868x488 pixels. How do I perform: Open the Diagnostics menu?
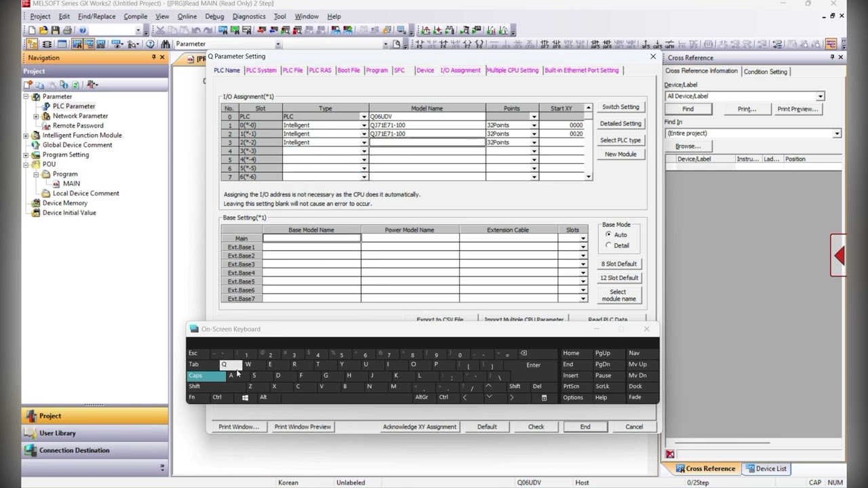coord(249,16)
